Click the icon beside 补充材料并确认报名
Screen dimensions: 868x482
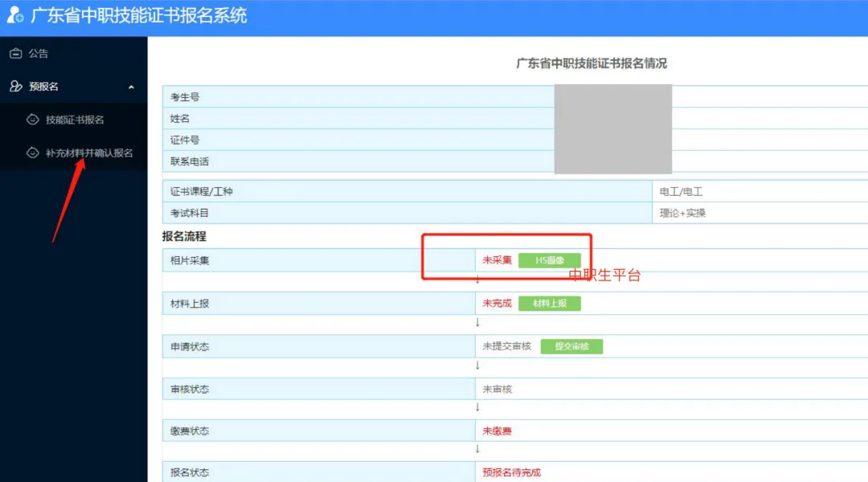click(x=33, y=153)
